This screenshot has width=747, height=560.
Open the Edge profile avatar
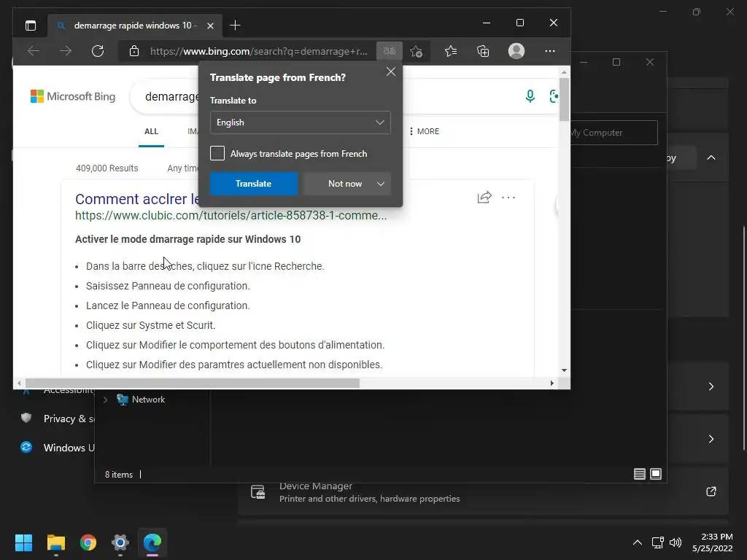(x=516, y=51)
